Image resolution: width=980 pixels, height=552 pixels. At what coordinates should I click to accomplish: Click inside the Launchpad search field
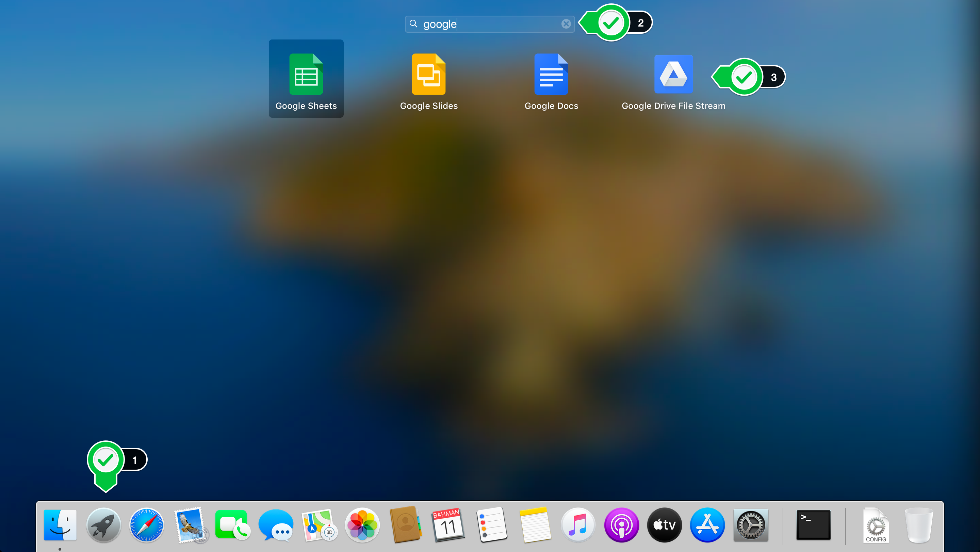click(x=494, y=24)
